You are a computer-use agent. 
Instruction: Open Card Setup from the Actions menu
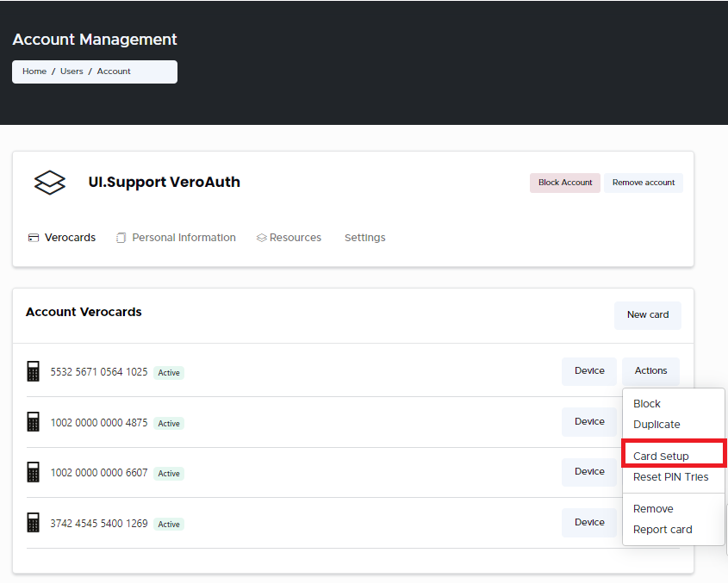click(659, 454)
